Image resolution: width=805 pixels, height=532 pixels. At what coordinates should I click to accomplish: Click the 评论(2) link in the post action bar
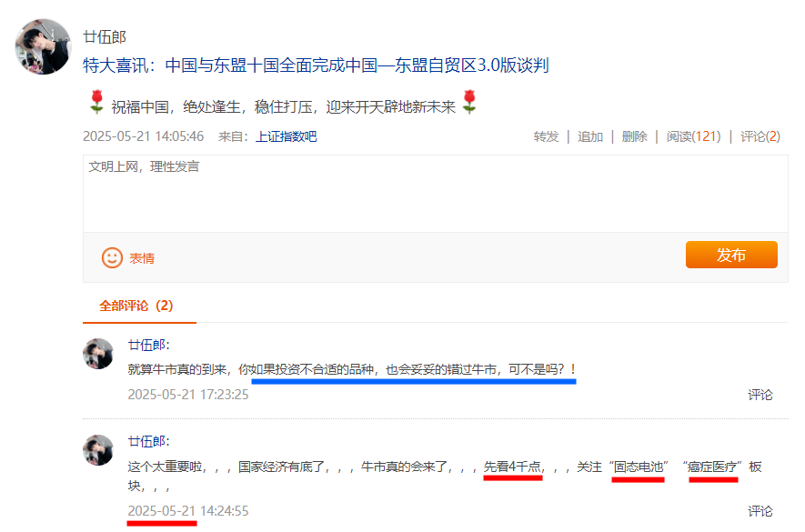(x=760, y=136)
